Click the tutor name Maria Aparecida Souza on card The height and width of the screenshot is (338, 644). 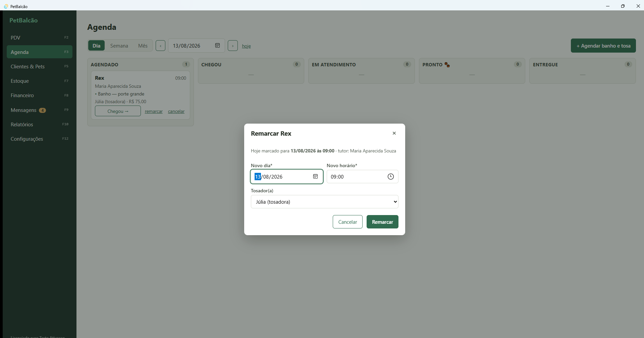118,86
